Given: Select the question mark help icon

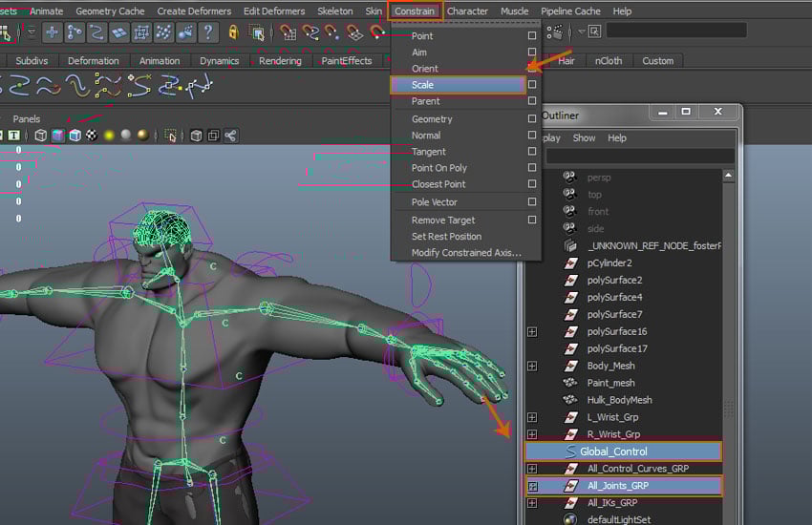Looking at the screenshot, I should tap(208, 32).
